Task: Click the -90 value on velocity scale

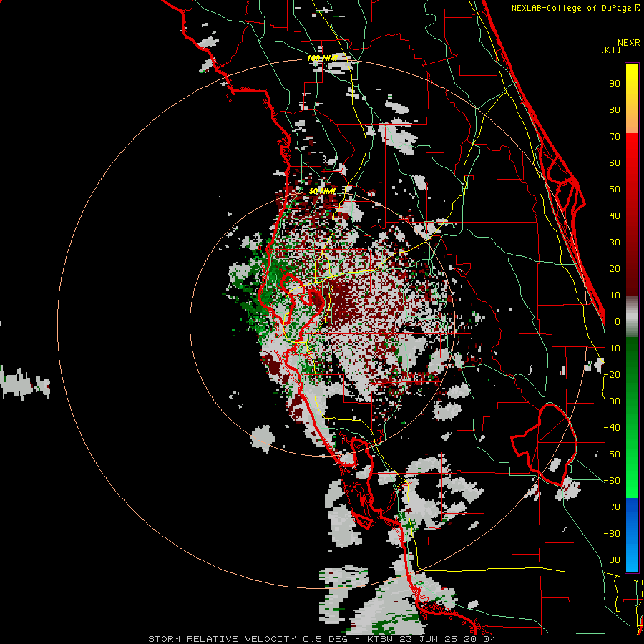Action: point(612,560)
